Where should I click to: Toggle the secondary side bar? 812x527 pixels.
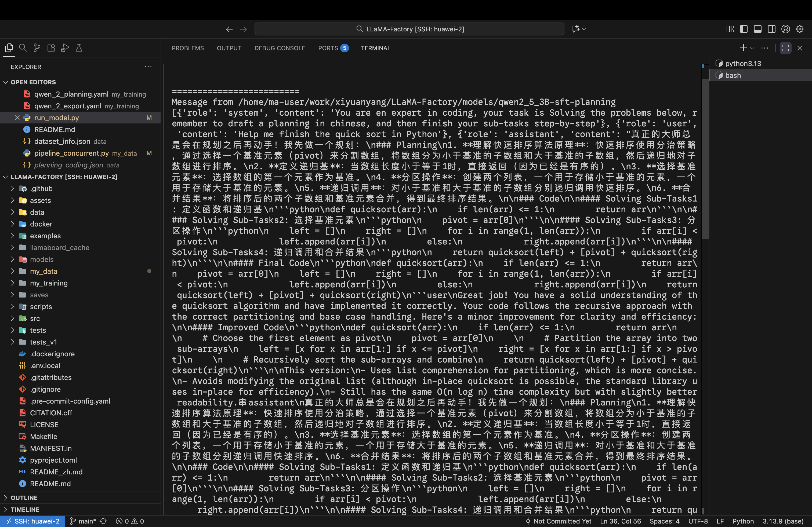tap(771, 29)
